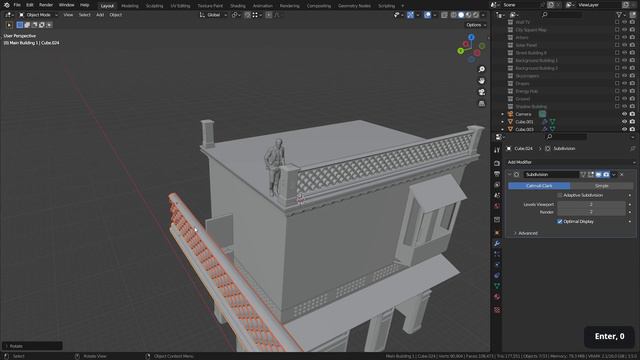Open outliner filter dropdown
Screen dimensions: 640x360
click(621, 15)
